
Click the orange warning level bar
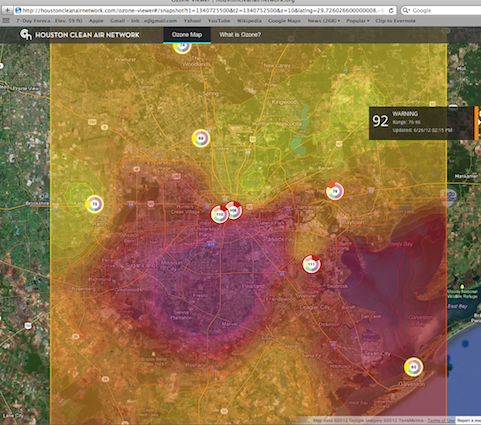[x=476, y=123]
